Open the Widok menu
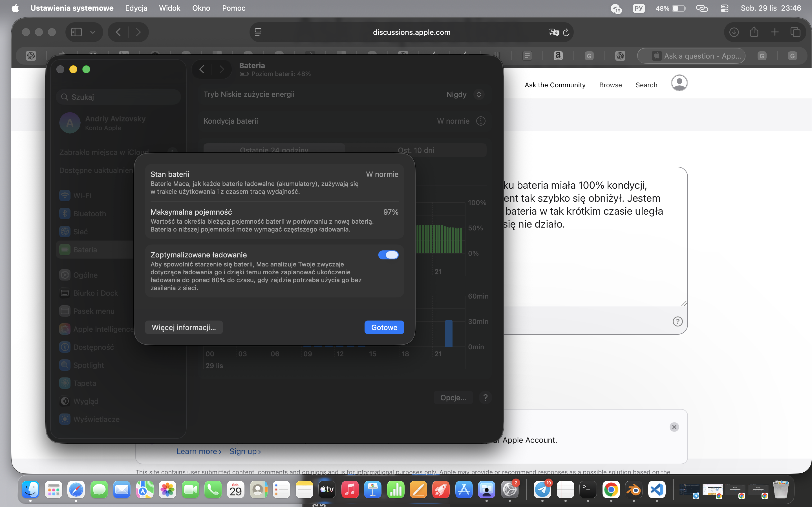Screen dimensions: 812x507 coord(169,8)
